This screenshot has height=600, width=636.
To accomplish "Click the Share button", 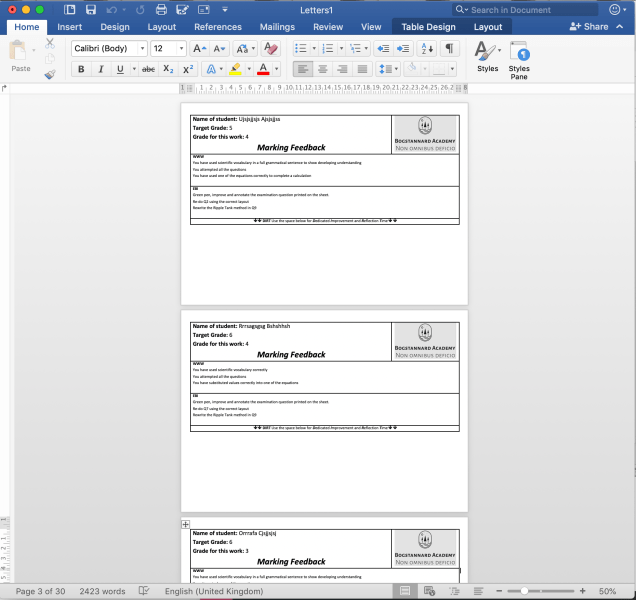I will (589, 27).
